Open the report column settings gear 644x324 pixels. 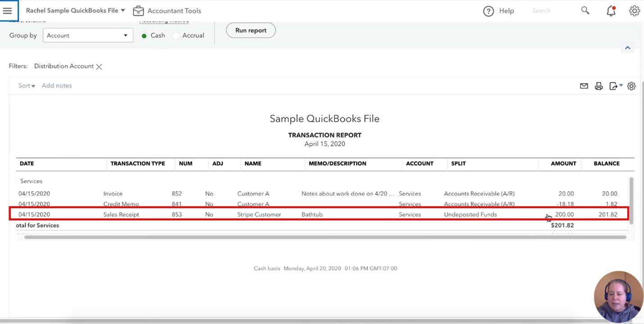[631, 86]
